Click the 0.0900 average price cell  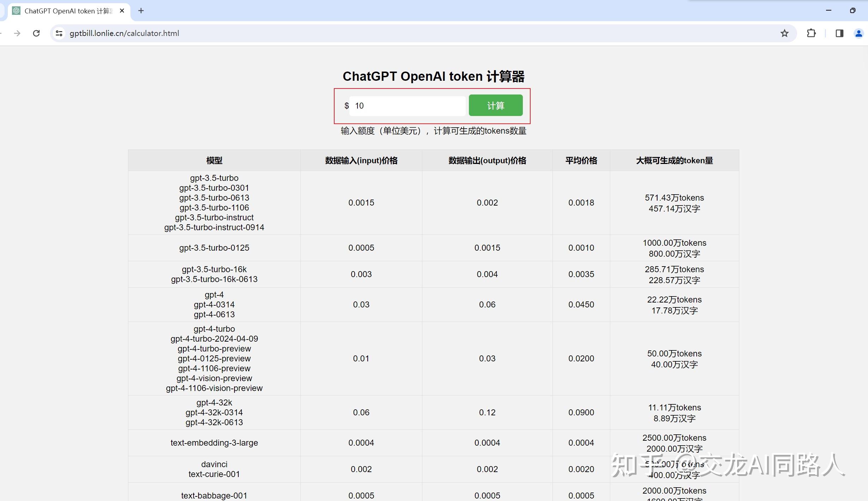[x=581, y=413]
